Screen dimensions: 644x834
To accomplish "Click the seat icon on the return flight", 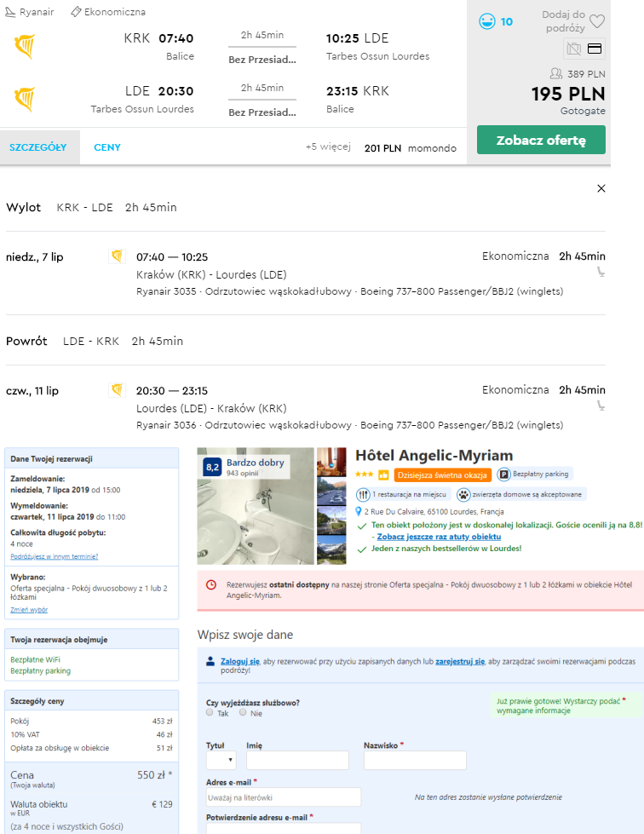I will (x=601, y=405).
